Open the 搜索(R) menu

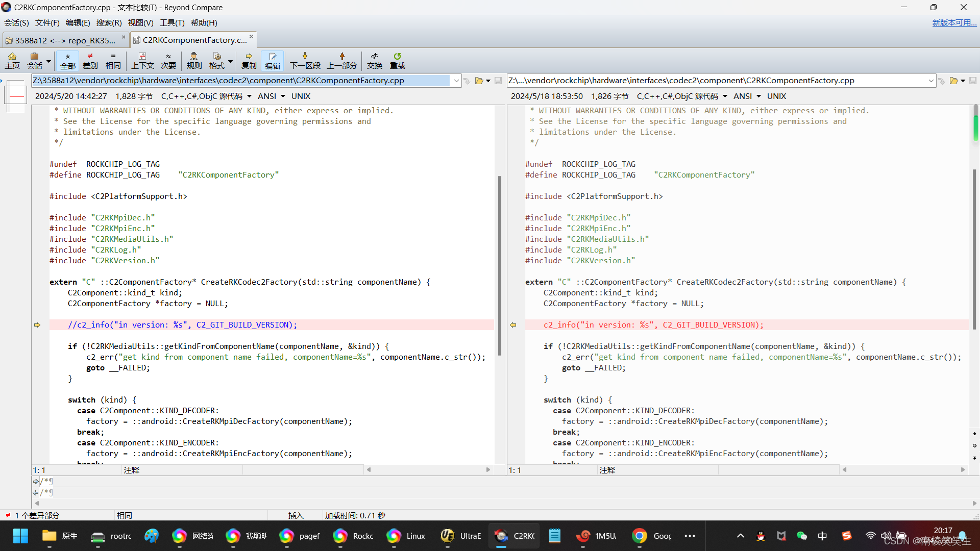[109, 23]
